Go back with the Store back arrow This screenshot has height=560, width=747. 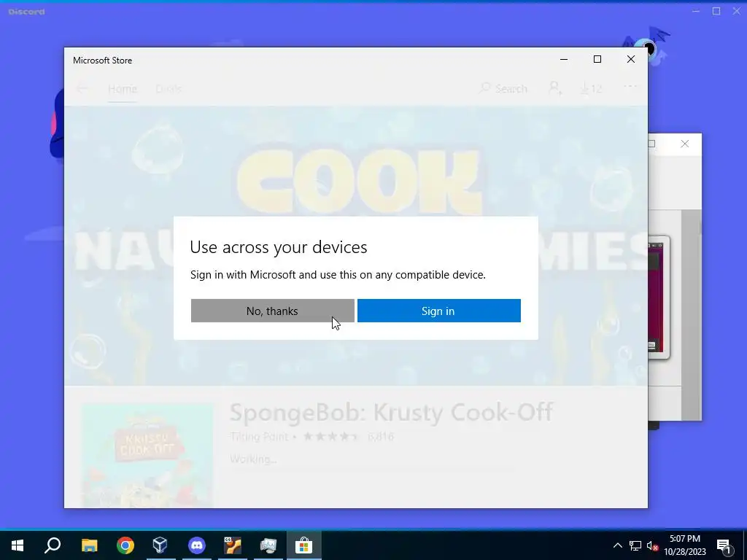pyautogui.click(x=82, y=88)
